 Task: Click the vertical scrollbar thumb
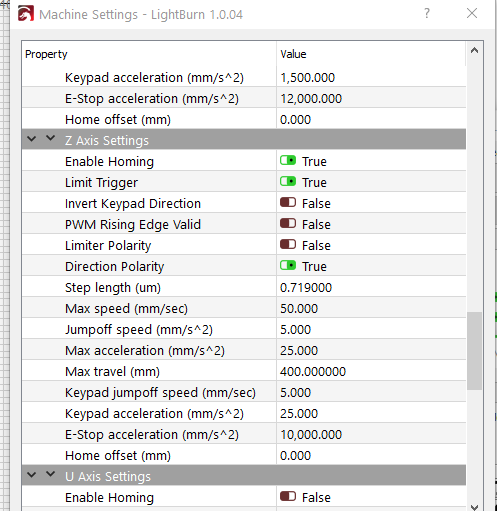474,351
